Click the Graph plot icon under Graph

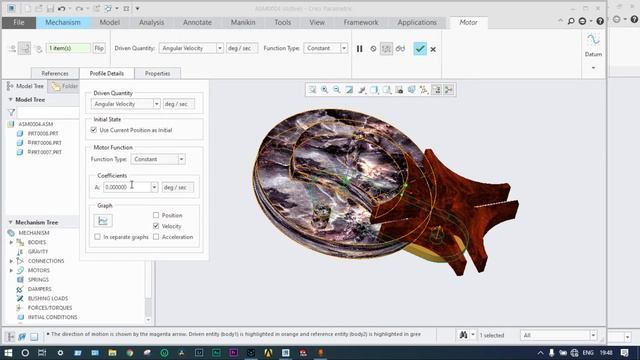pyautogui.click(x=103, y=221)
